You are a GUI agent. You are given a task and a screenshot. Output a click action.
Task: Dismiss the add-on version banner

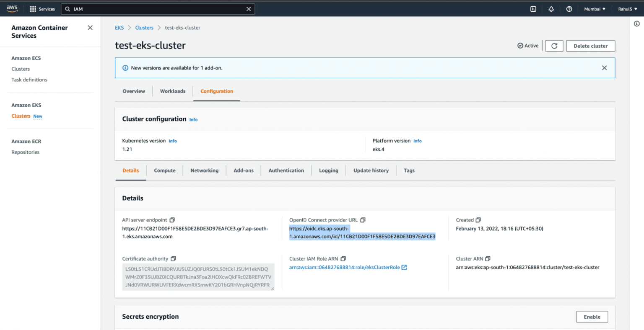pyautogui.click(x=604, y=67)
